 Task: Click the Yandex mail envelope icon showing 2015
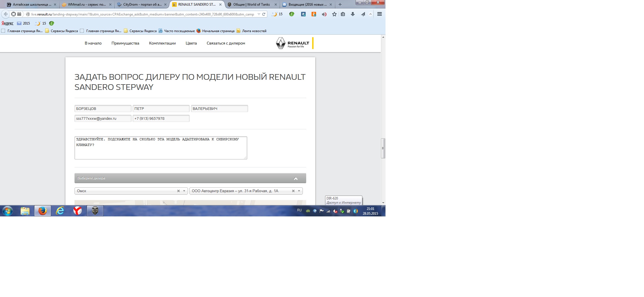(19, 23)
